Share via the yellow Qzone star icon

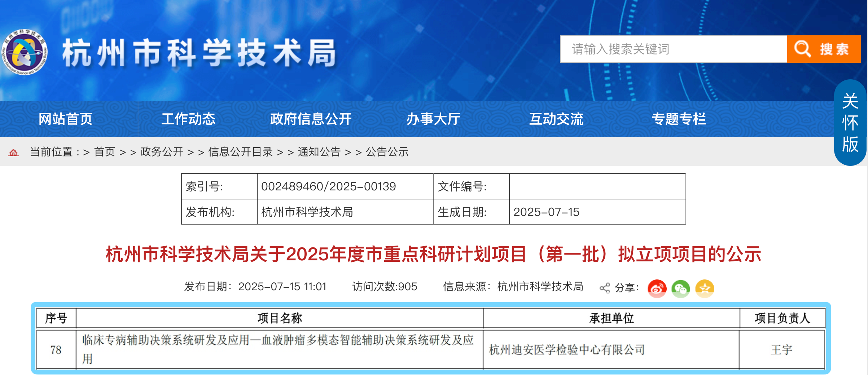[705, 288]
